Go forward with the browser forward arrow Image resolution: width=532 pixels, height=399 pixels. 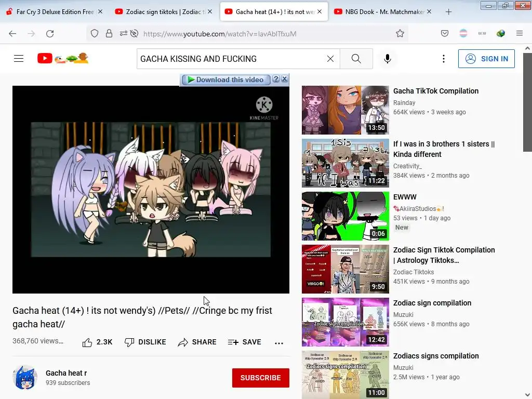click(x=31, y=34)
